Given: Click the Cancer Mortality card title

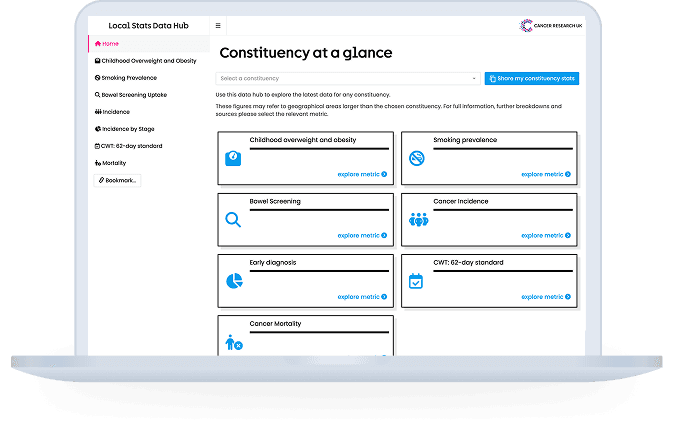Looking at the screenshot, I should [x=275, y=323].
